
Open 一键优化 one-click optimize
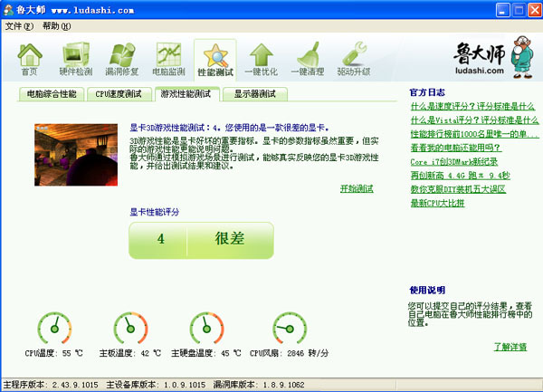[x=262, y=60]
